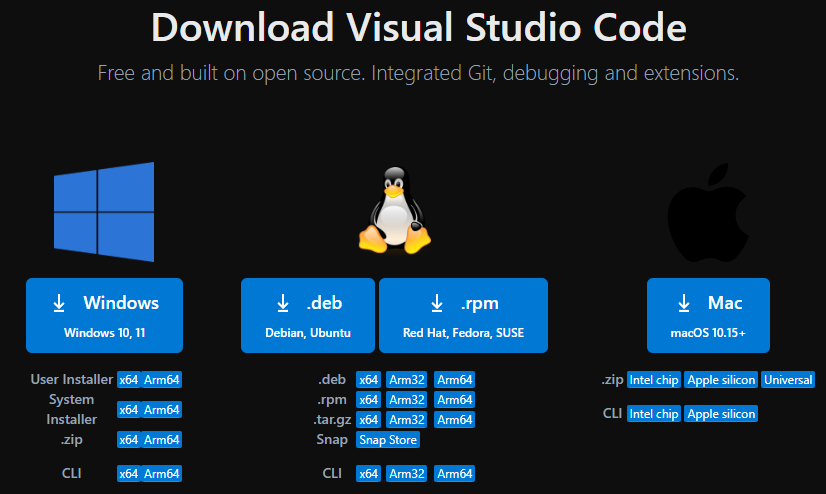Download the Mac macOS 10.15+ build
This screenshot has height=494, width=826.
coord(708,315)
